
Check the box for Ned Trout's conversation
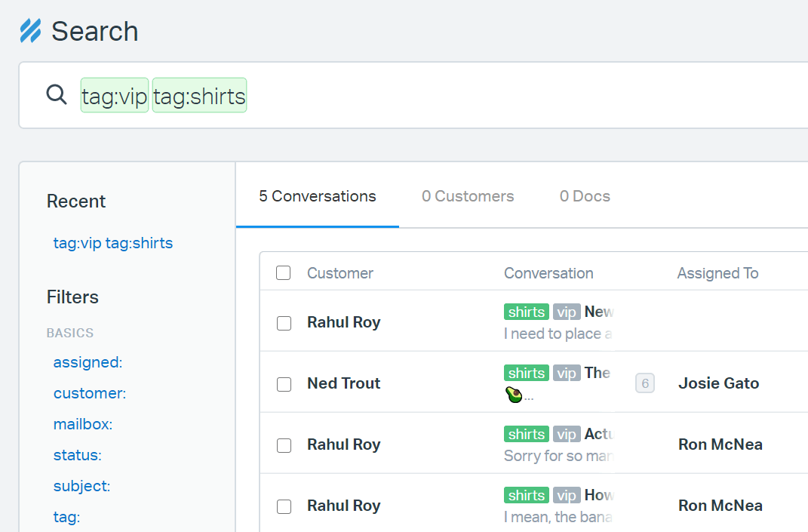point(284,384)
